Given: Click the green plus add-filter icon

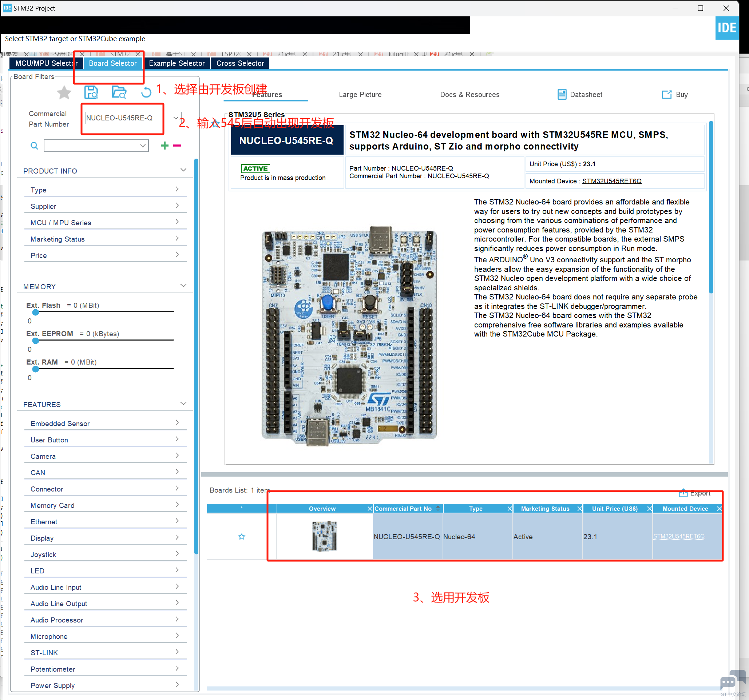Looking at the screenshot, I should click(165, 145).
